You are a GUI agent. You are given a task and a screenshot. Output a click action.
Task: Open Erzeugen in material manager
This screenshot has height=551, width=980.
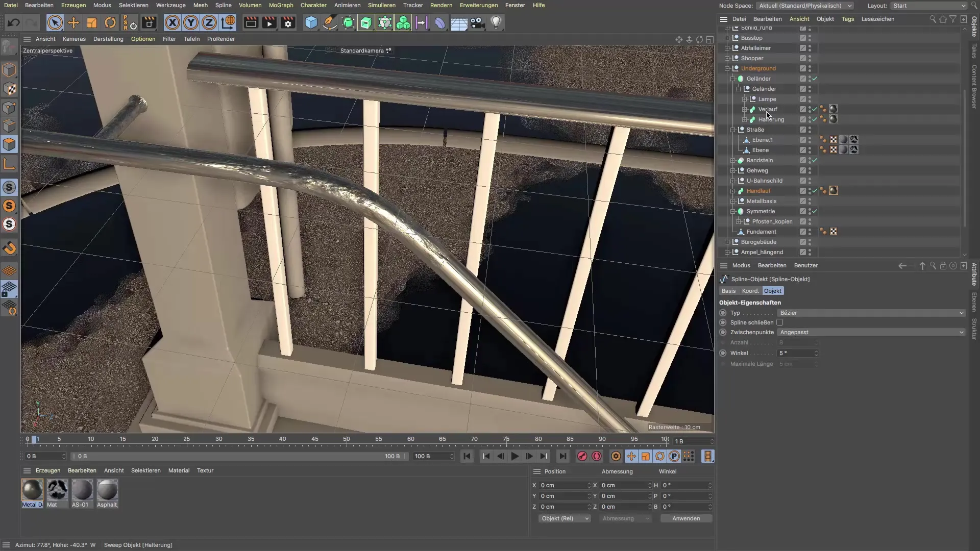[x=48, y=470]
